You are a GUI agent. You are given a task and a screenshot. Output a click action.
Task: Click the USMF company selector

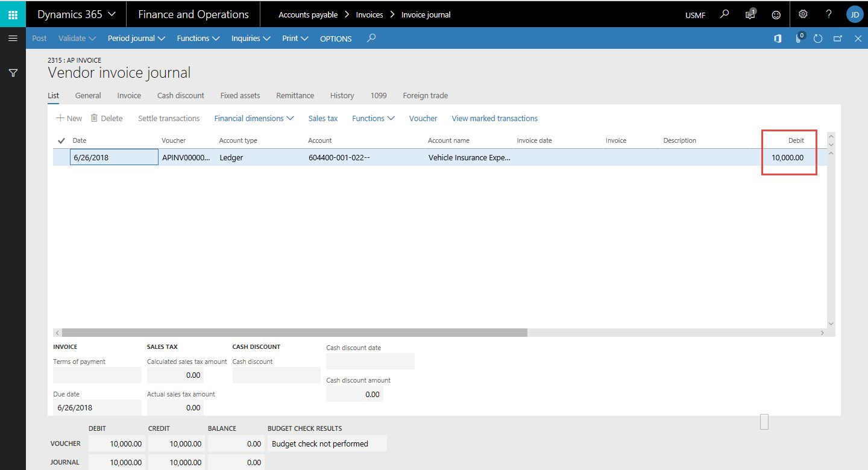pos(695,15)
